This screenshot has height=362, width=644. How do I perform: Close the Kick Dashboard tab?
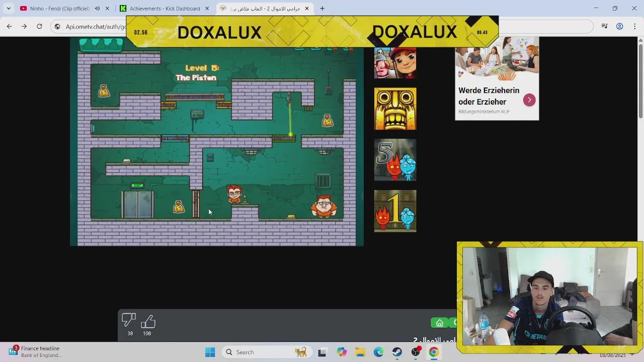click(207, 9)
